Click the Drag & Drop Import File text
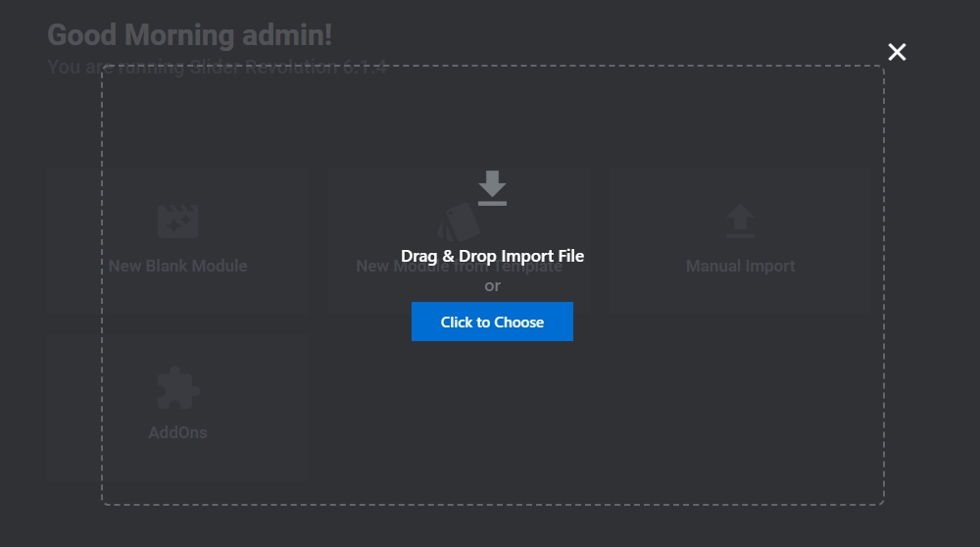This screenshot has height=547, width=980. [492, 256]
